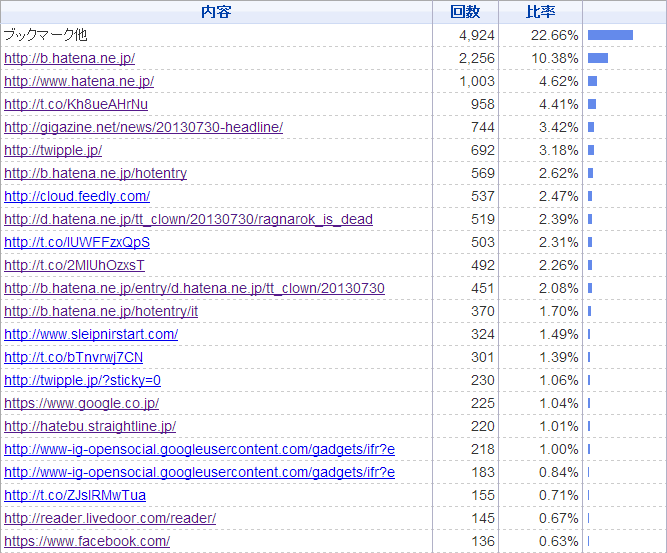Click the bar graph for 10.38% row

coord(598,58)
